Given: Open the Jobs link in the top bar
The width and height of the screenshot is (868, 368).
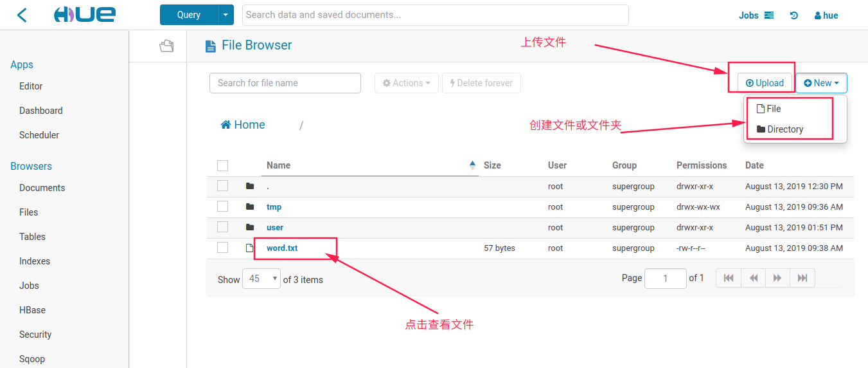Looking at the screenshot, I should pyautogui.click(x=756, y=15).
